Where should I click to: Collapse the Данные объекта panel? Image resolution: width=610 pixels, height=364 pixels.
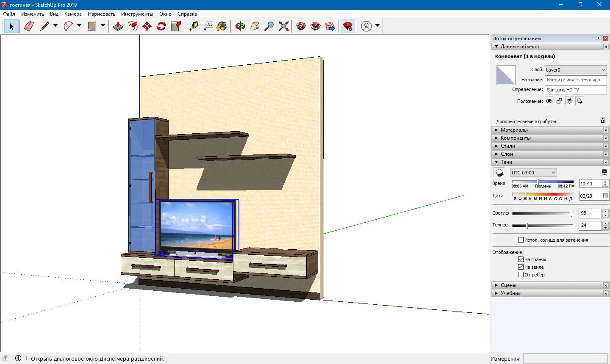550,47
